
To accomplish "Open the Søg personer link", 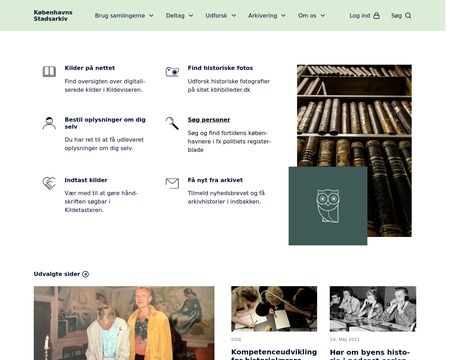I will coord(209,119).
